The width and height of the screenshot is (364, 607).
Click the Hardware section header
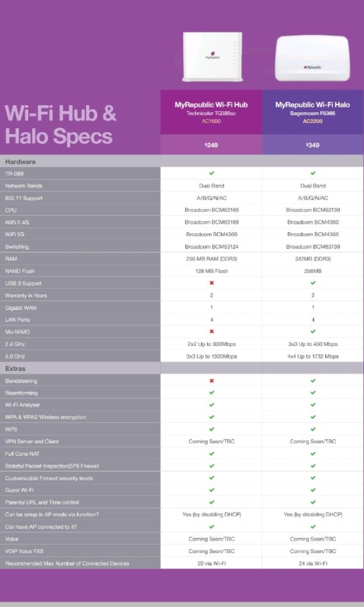coord(20,161)
